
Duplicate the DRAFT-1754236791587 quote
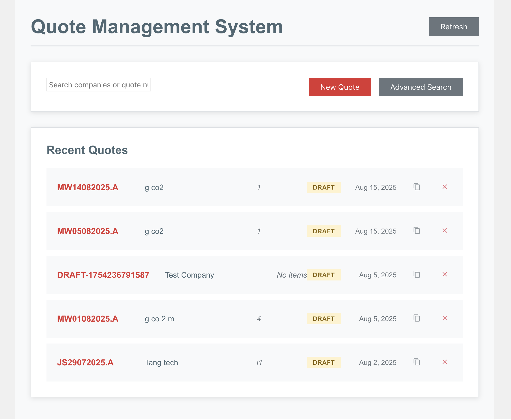coord(417,274)
